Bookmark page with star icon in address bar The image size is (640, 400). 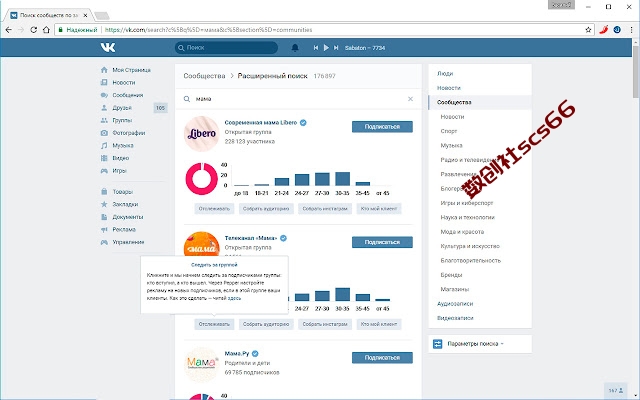(x=588, y=30)
